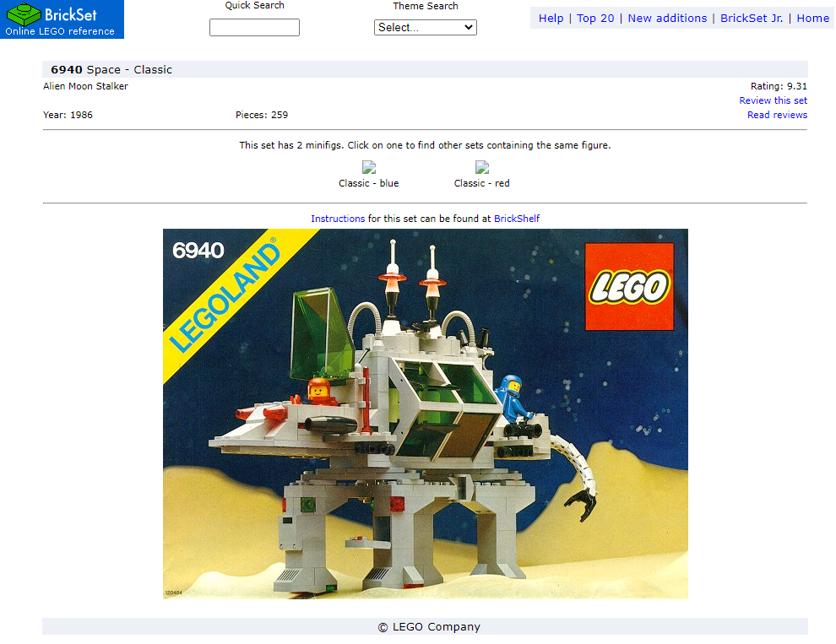Return to the Home page

[812, 18]
